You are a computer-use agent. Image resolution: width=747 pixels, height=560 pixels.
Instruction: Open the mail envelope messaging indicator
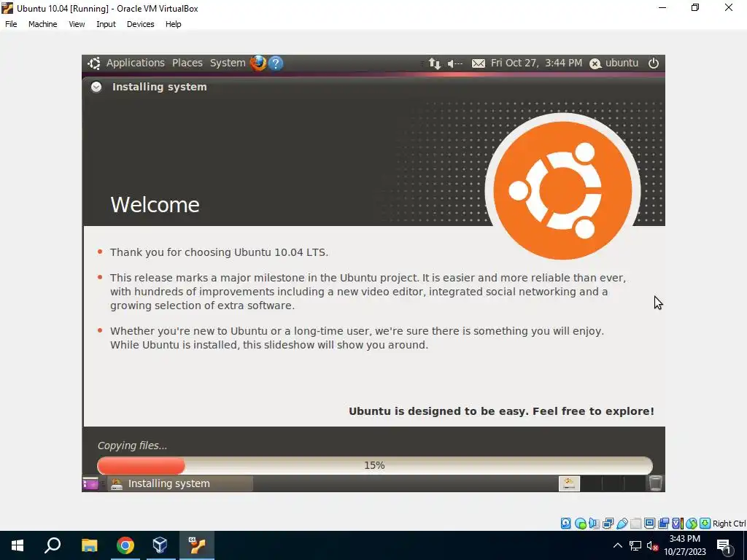pyautogui.click(x=479, y=63)
